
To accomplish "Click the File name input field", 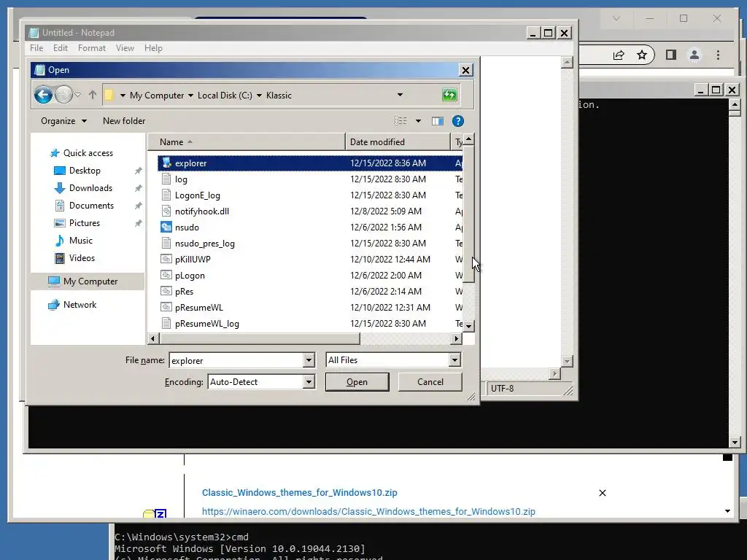I will (236, 360).
